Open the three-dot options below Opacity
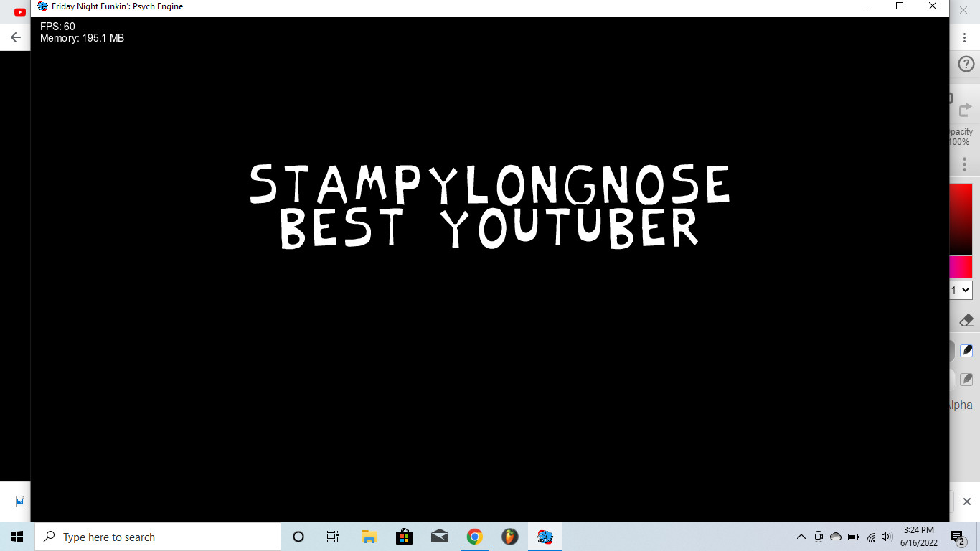 click(x=965, y=165)
